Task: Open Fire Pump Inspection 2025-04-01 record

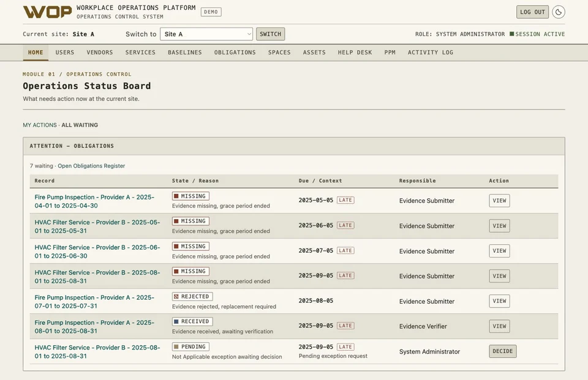Action: 94,201
